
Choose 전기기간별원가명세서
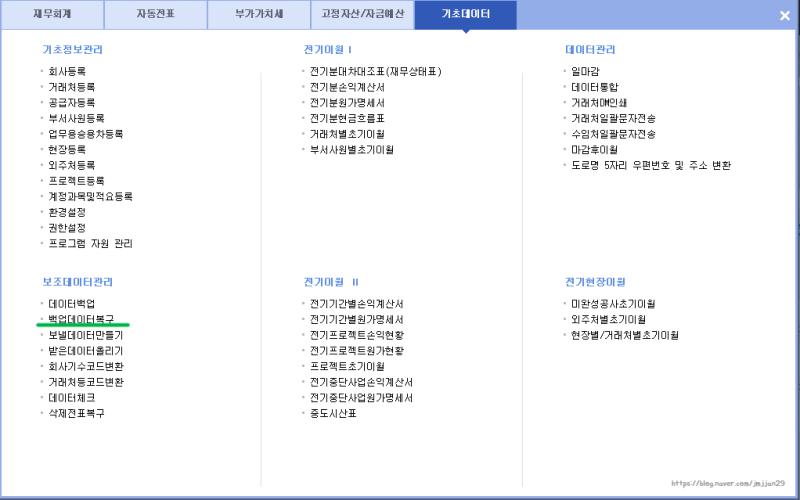click(x=357, y=319)
